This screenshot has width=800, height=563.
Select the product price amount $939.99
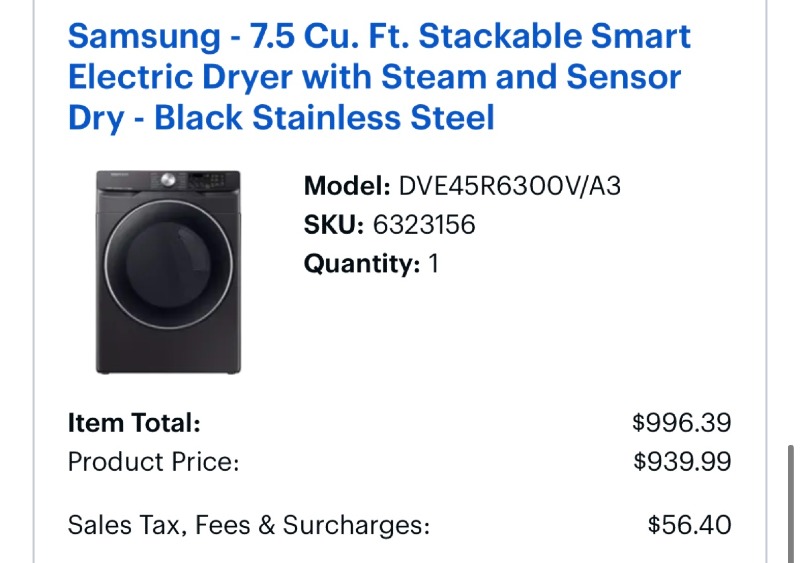[681, 462]
